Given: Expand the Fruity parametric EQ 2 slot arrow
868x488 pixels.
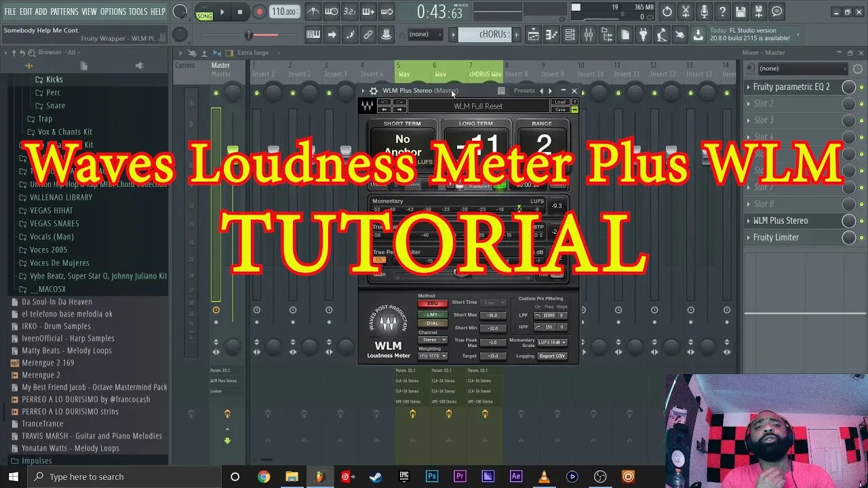Looking at the screenshot, I should [749, 87].
